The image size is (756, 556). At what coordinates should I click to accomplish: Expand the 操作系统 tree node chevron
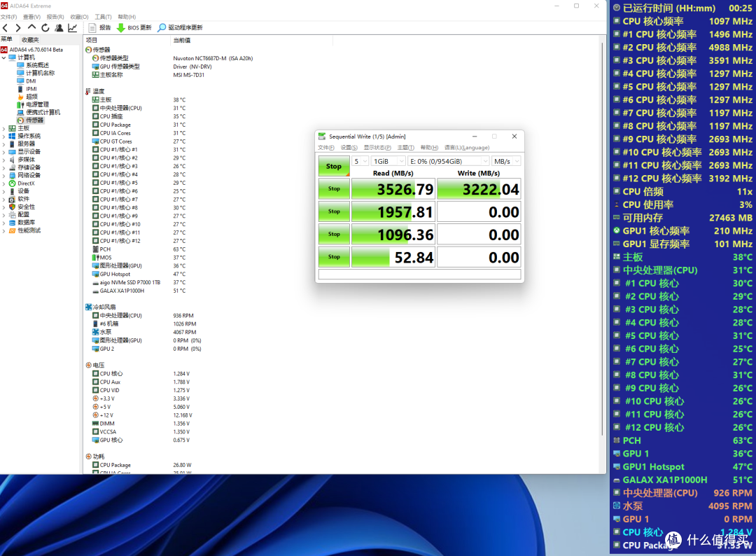[4, 136]
